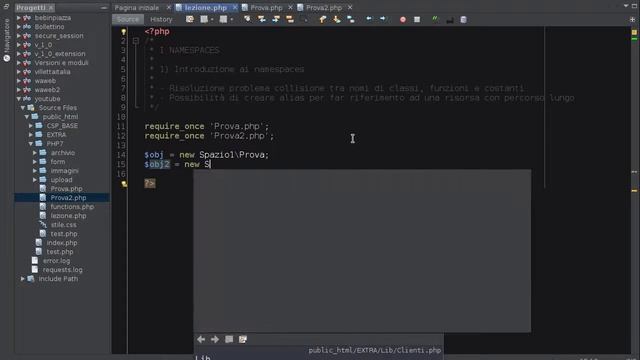Toggle Source view button
The image size is (640, 360).
(128, 19)
